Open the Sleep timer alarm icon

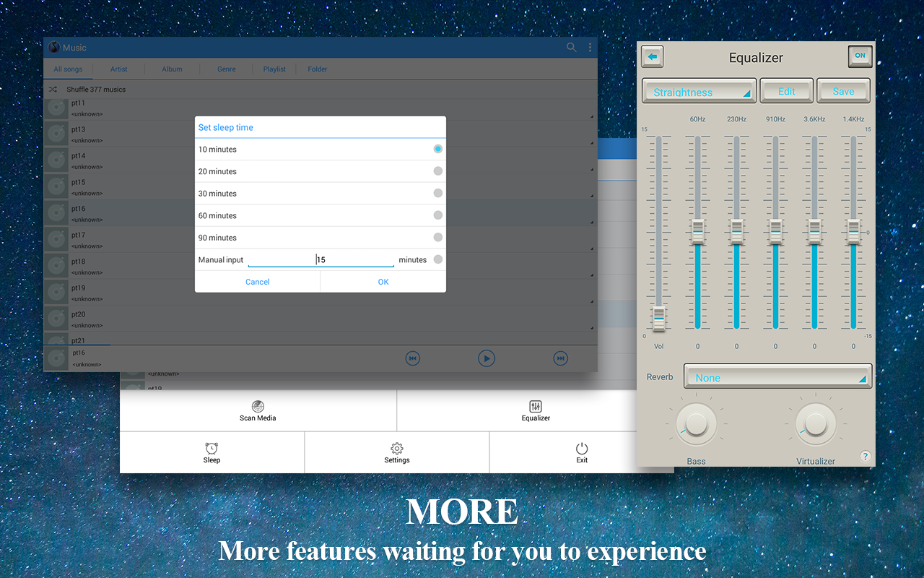tap(212, 448)
